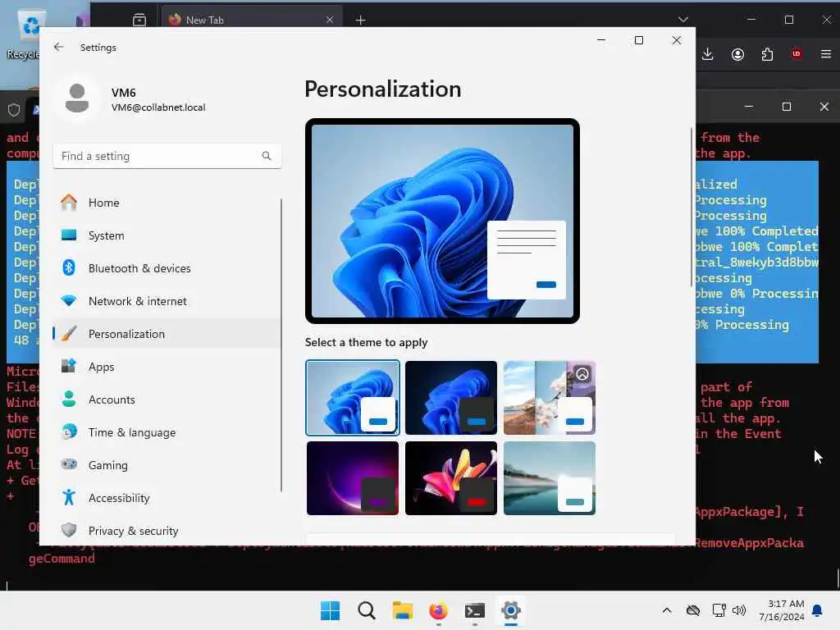Show hidden icons tray chevron
This screenshot has width=840, height=630.
(666, 610)
